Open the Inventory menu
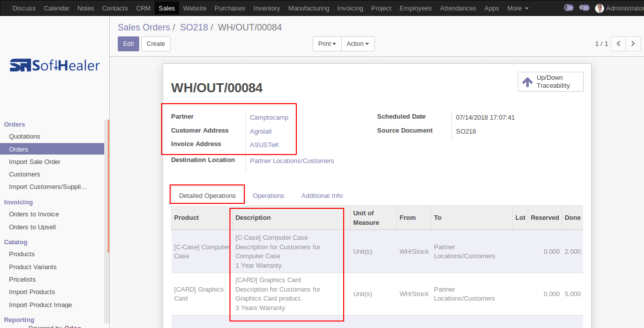The image size is (644, 328). click(267, 8)
